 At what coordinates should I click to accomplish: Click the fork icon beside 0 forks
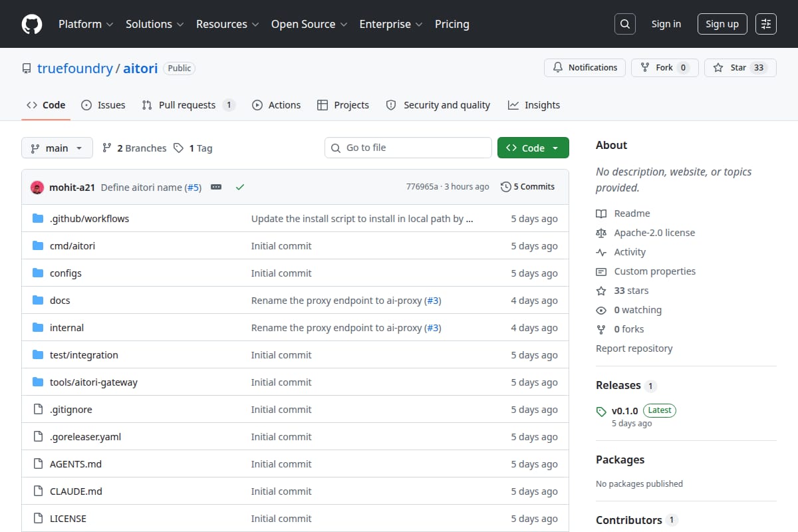601,329
